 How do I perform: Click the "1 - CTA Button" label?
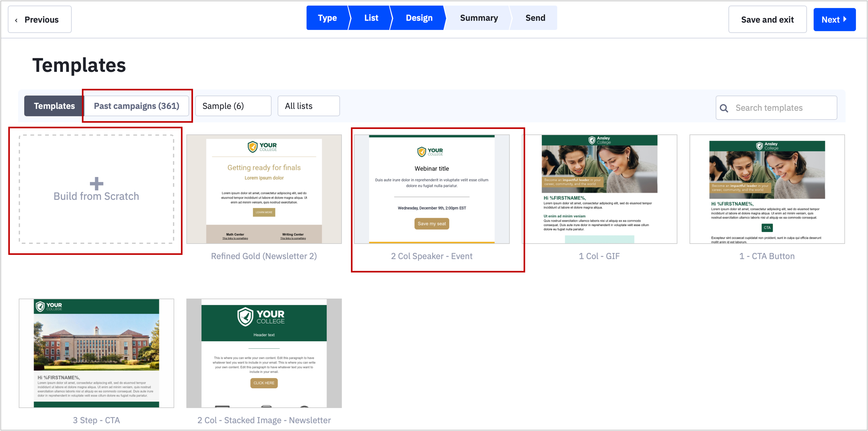pyautogui.click(x=767, y=256)
